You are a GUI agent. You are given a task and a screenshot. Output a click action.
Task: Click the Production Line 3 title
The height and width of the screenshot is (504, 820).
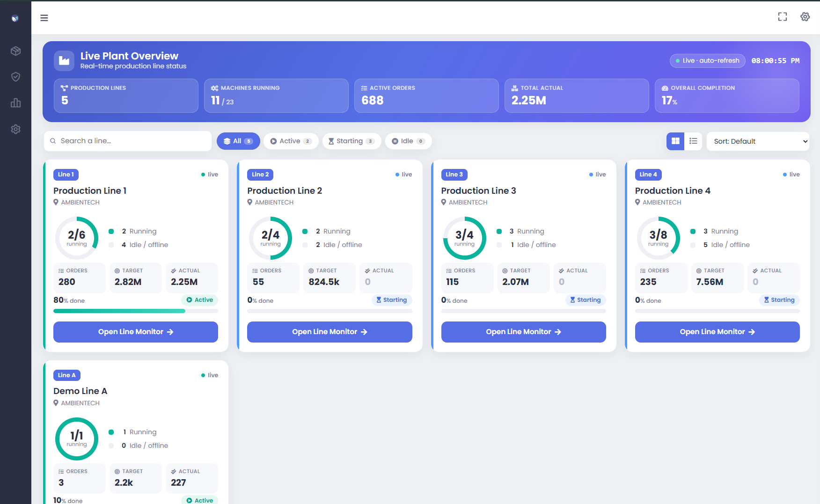[x=478, y=190]
